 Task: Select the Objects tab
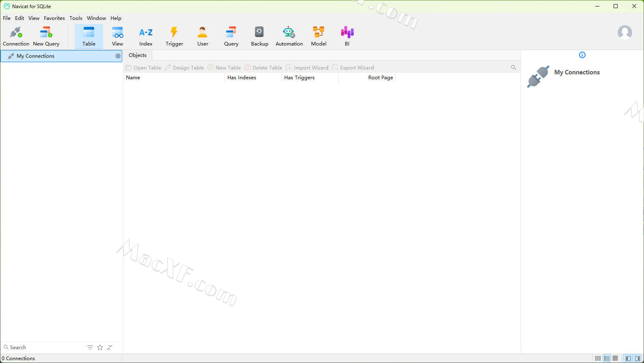138,55
